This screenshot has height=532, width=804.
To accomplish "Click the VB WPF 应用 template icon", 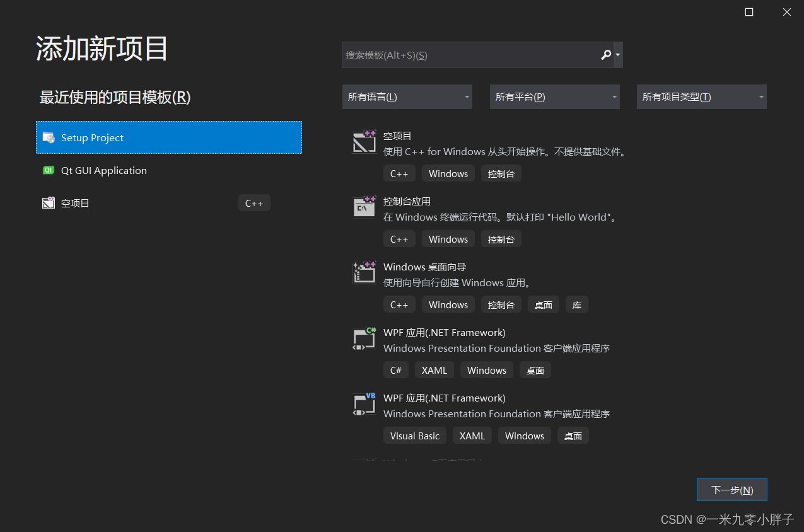I will pos(364,403).
